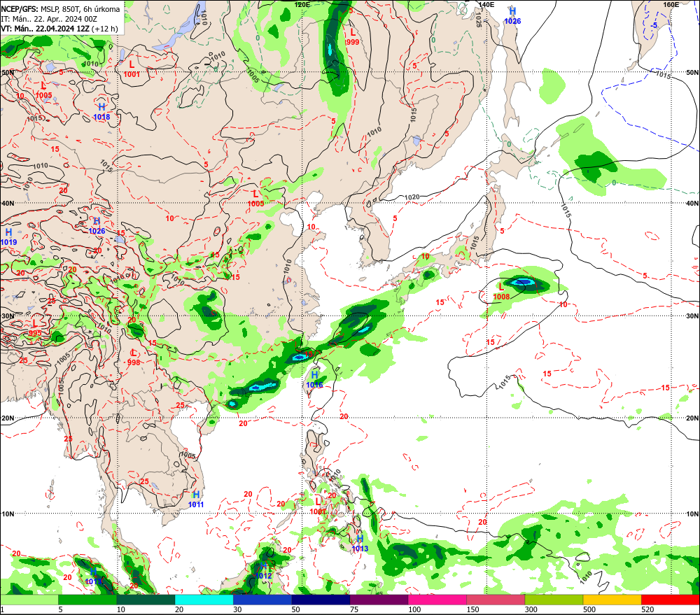700x615 pixels.
Task: Click the 'NCEP/GFS: MSLP, 850T, 6h úrkoma' title
Action: [60, 9]
